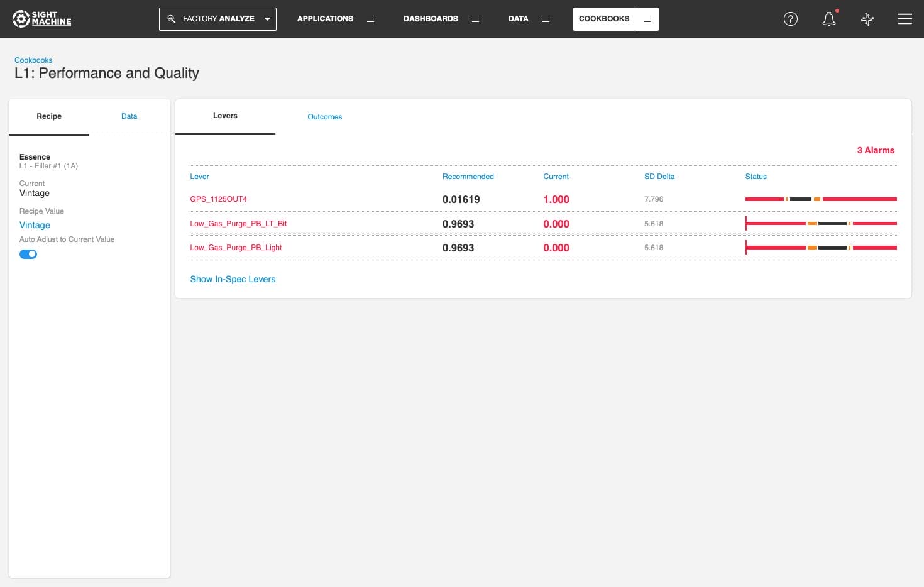The height and width of the screenshot is (587, 924).
Task: Sort by the Recommended column header
Action: point(468,177)
